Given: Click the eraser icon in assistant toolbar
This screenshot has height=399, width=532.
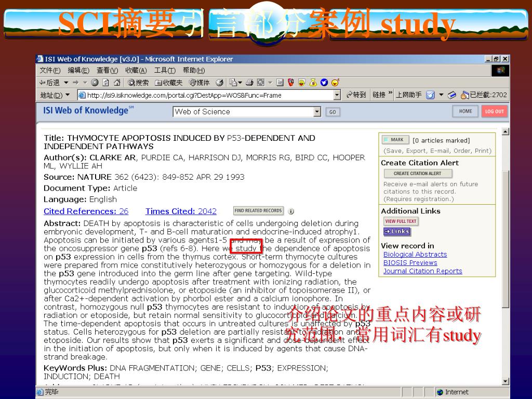Looking at the screenshot, I should (451, 96).
